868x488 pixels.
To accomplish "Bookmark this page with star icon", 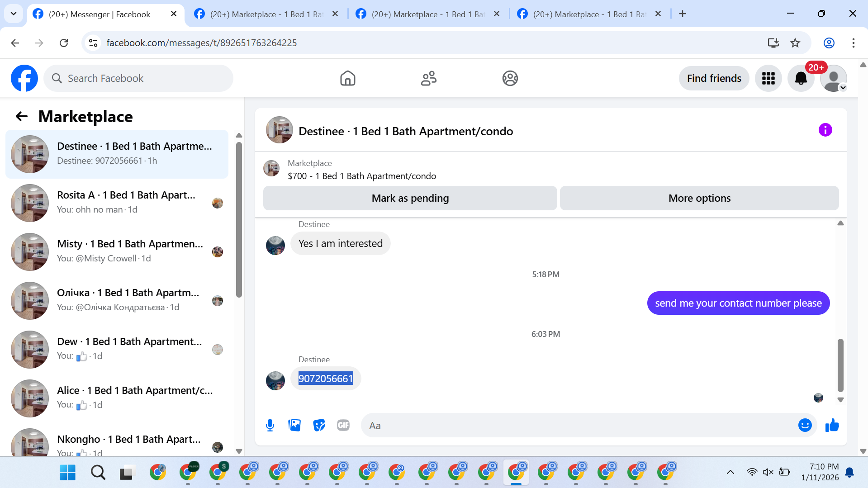I will point(795,43).
